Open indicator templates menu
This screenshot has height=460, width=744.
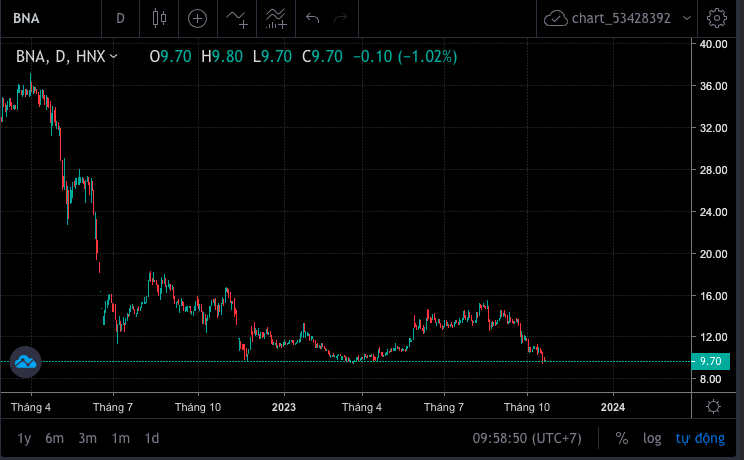click(x=276, y=19)
